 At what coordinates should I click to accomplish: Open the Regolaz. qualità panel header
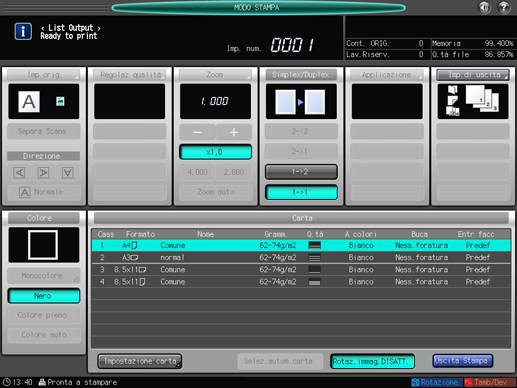tap(130, 75)
